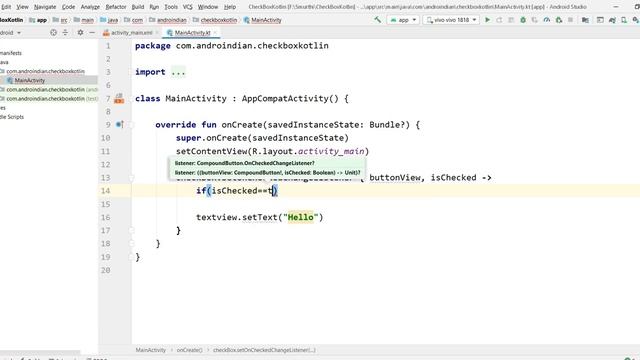
Task: Open the Android project view dropdown
Action: tap(11, 33)
